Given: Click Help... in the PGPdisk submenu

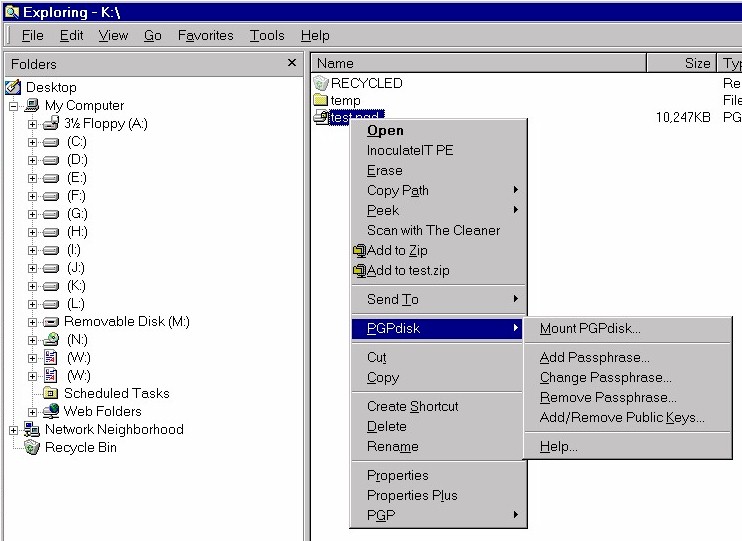Looking at the screenshot, I should point(627,446).
